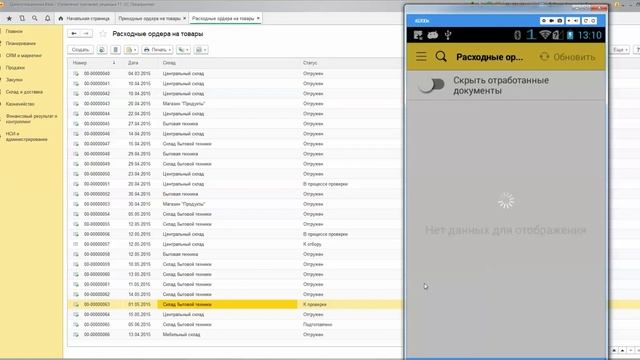Open НСИ и администрирование section
Screen dimensions: 640x360
pos(27,136)
